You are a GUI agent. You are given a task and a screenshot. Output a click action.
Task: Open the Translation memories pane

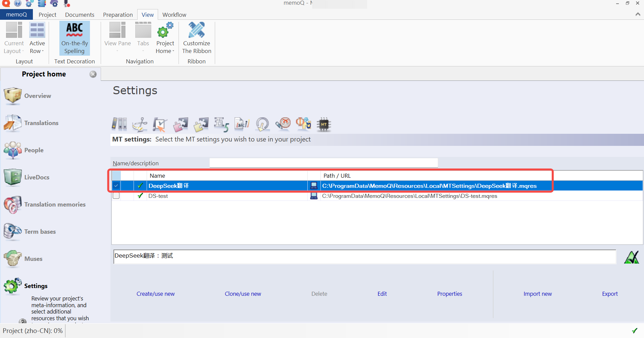pyautogui.click(x=45, y=205)
